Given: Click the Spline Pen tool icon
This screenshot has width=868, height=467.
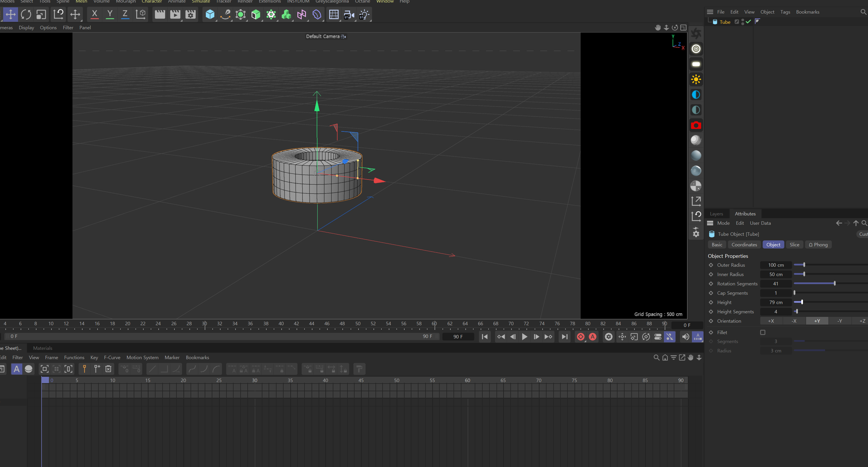Looking at the screenshot, I should (225, 14).
